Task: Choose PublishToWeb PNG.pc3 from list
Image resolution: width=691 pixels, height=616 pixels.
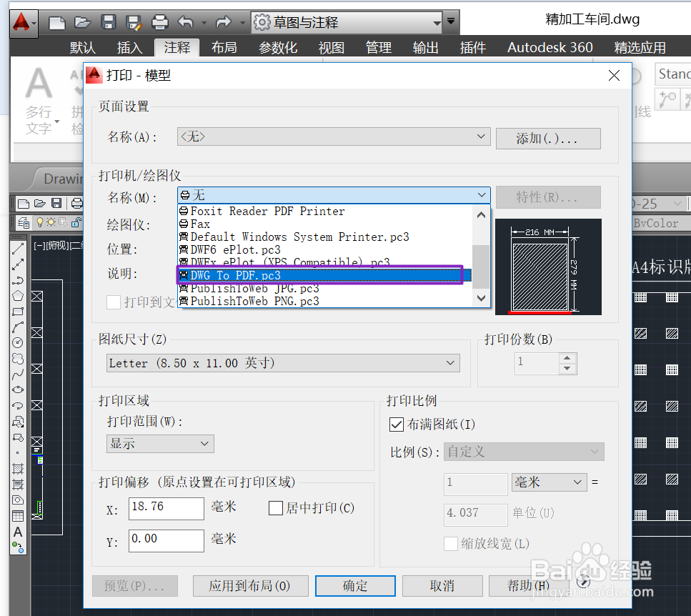Action: coord(325,302)
